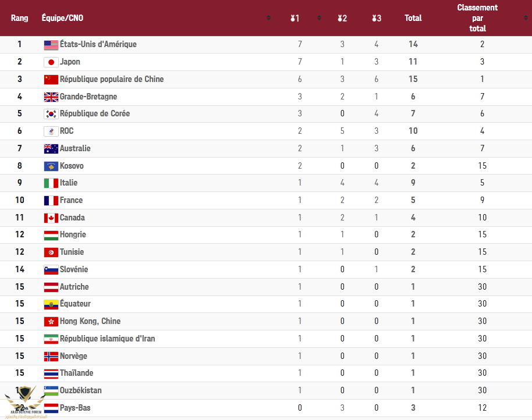This screenshot has height=420, width=532.
Task: Select the Pays-Bas row name
Action: point(75,408)
